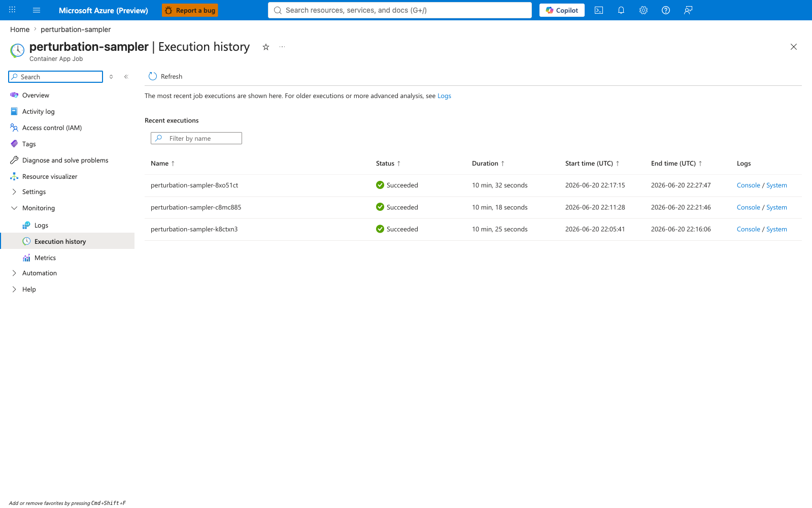Image resolution: width=812 pixels, height=508 pixels.
Task: Open help question mark icon
Action: pos(666,10)
